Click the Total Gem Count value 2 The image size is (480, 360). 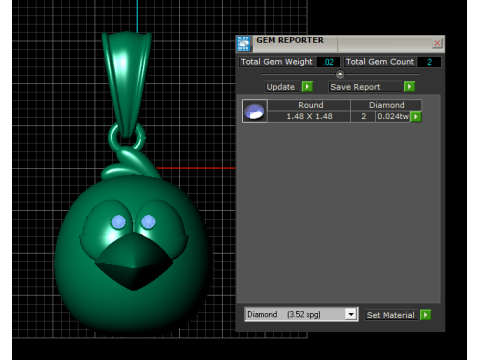429,62
